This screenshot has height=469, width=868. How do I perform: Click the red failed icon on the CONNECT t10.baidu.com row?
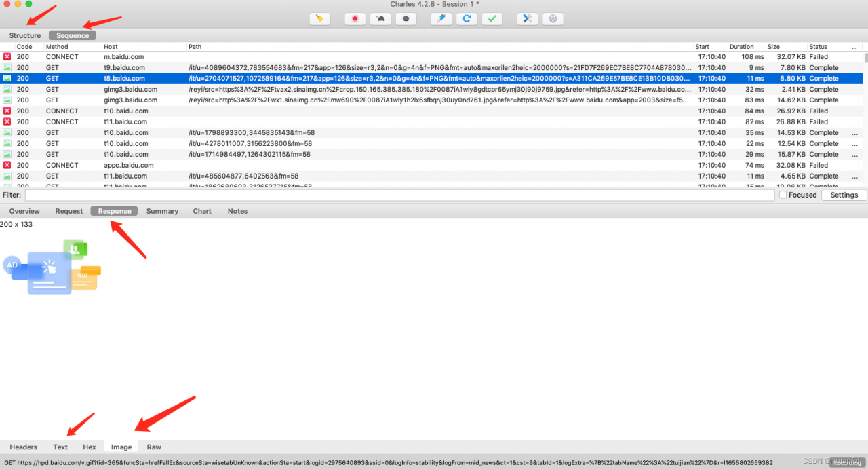click(x=7, y=111)
